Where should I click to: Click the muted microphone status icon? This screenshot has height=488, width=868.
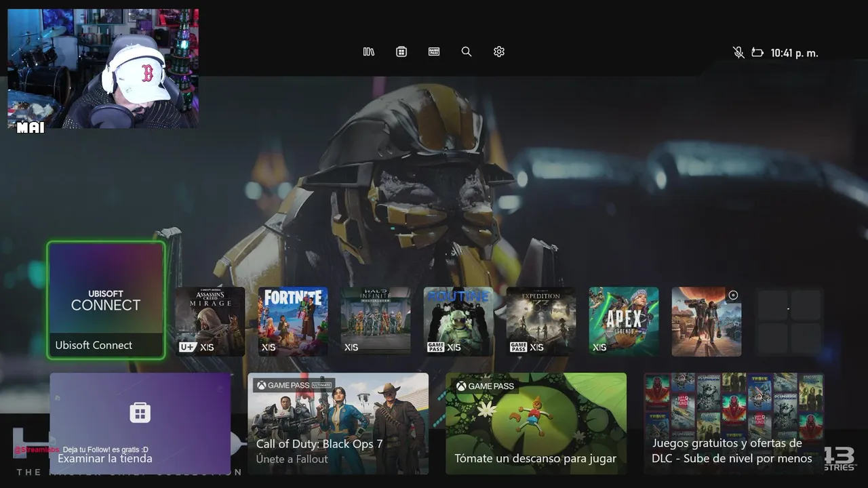[x=739, y=52]
